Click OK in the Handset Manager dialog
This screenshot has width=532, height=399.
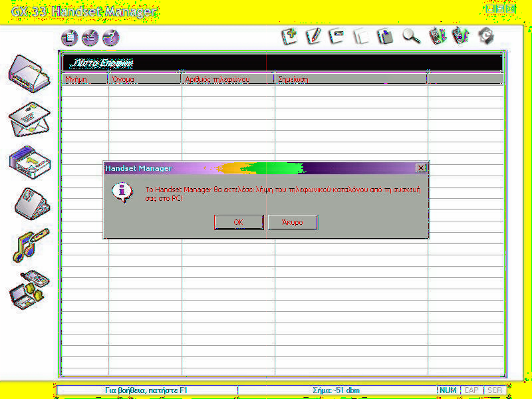[239, 222]
